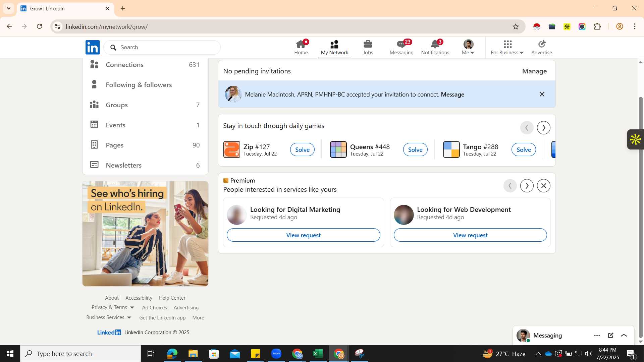
Task: Open Chrome profile icon
Action: pyautogui.click(x=620, y=26)
